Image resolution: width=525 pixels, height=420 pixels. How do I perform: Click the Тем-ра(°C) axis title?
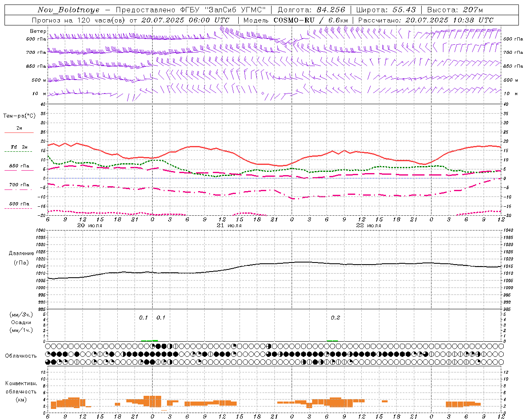[19, 116]
